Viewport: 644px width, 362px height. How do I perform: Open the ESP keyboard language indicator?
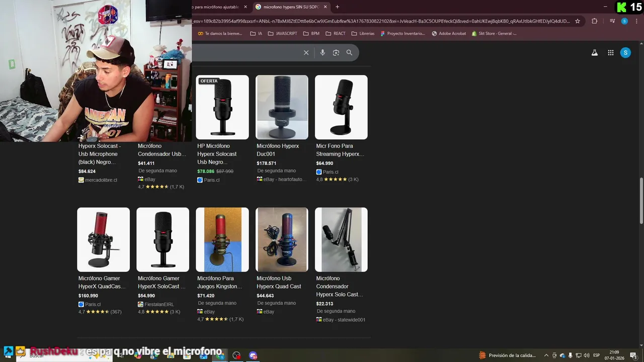pyautogui.click(x=597, y=355)
